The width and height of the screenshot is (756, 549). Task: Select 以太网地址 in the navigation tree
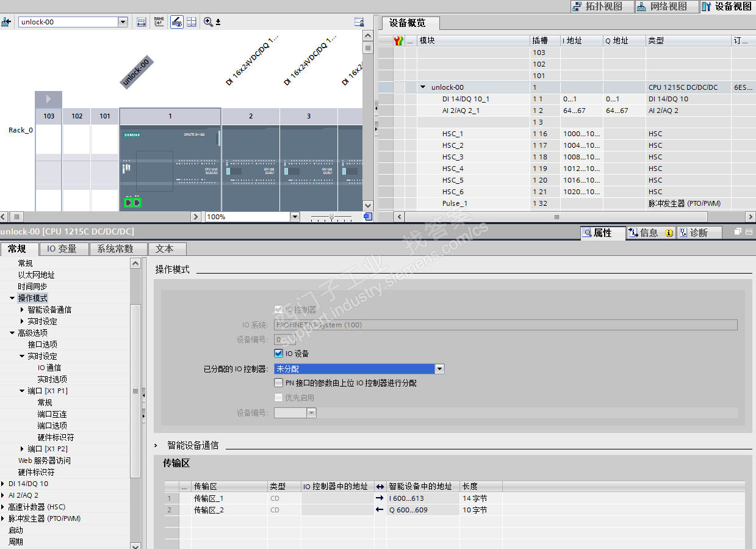36,275
